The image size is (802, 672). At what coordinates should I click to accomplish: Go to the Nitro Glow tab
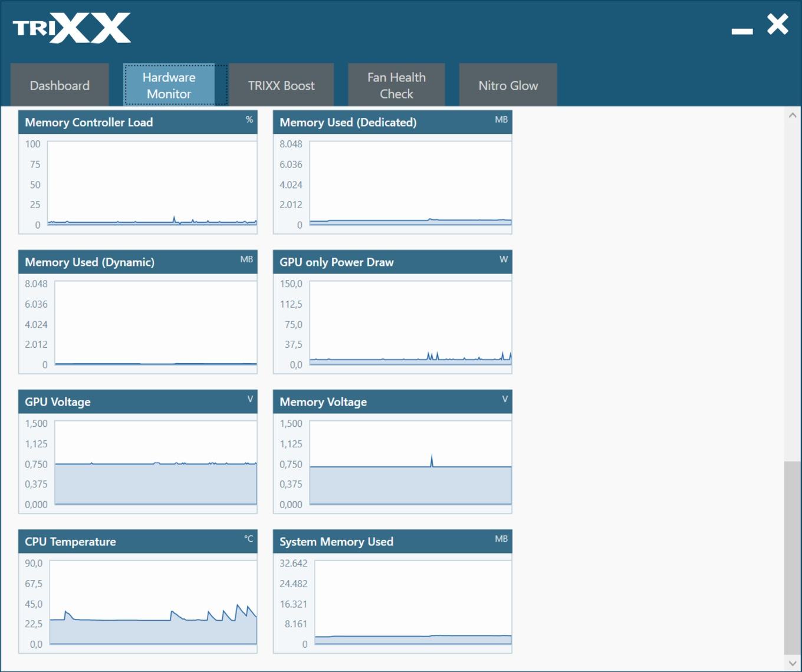pyautogui.click(x=508, y=85)
